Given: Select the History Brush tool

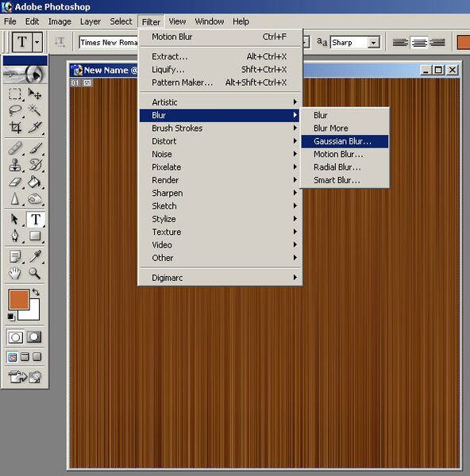Looking at the screenshot, I should tap(34, 165).
